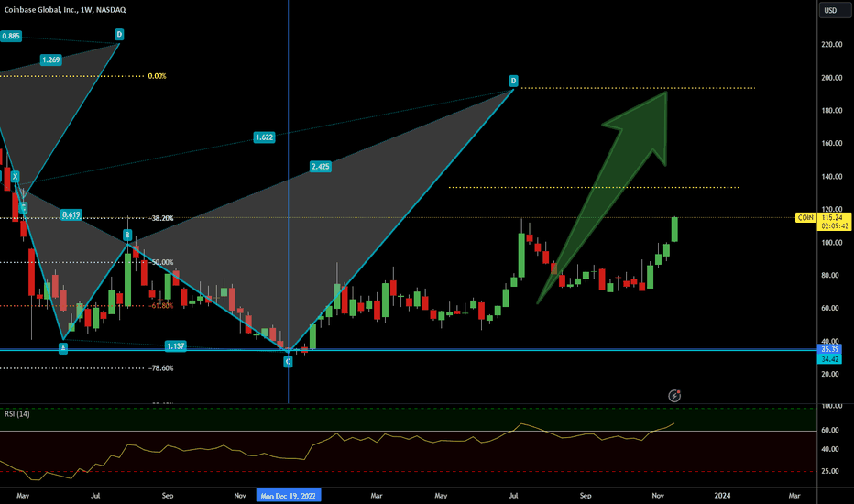Select the 2.425 ratio label
This screenshot has width=854, height=504.
321,166
